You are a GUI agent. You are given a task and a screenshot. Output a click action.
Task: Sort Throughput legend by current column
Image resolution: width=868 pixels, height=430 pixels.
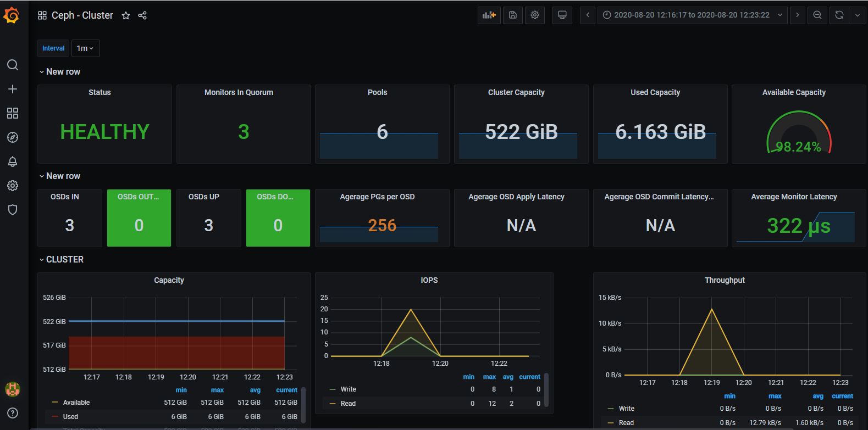(842, 396)
